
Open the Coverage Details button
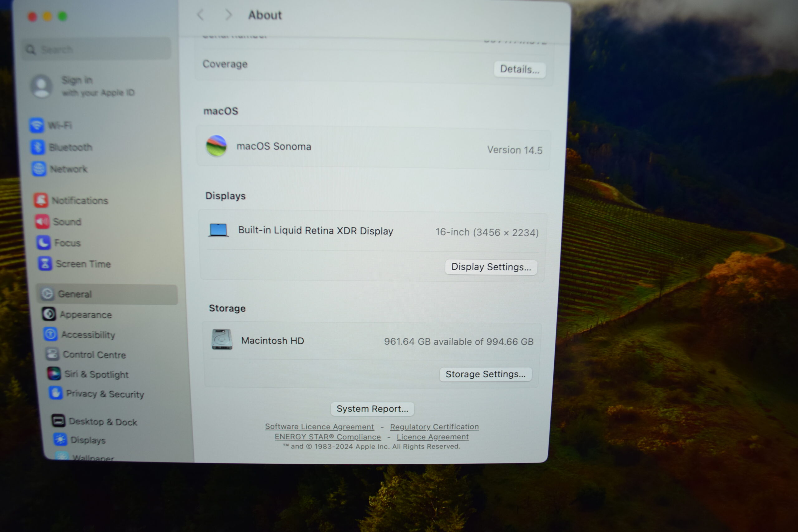click(x=520, y=69)
